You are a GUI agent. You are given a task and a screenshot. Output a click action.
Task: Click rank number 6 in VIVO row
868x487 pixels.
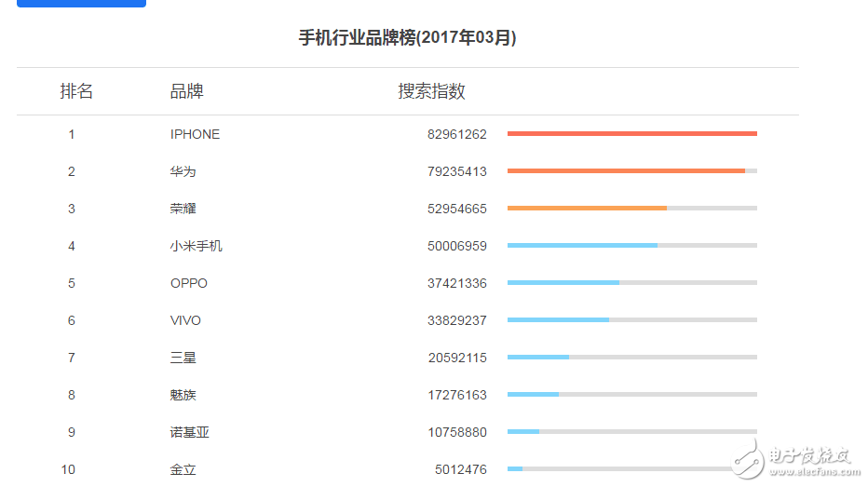[x=72, y=320]
